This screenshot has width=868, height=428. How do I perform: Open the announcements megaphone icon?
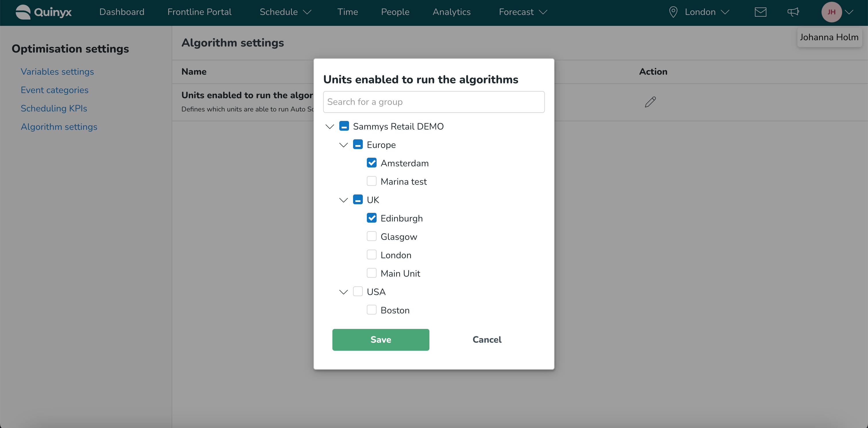click(793, 12)
